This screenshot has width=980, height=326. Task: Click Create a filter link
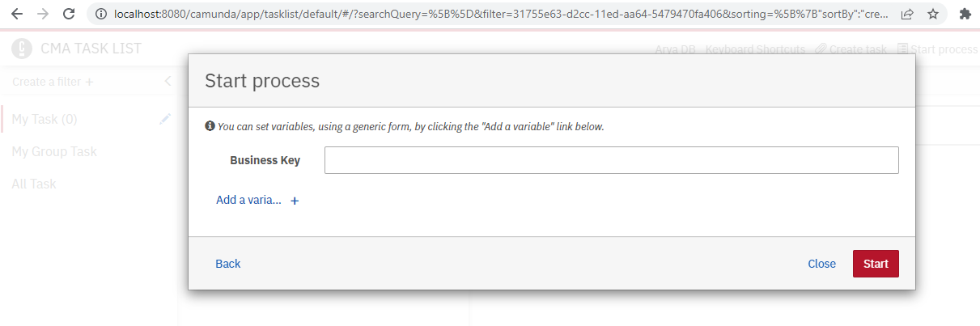[53, 82]
